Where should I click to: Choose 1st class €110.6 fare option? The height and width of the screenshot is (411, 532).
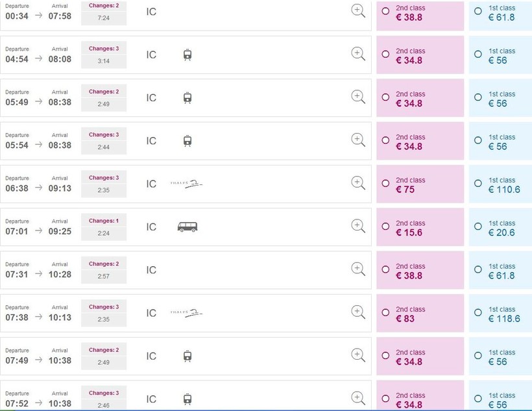[478, 184]
